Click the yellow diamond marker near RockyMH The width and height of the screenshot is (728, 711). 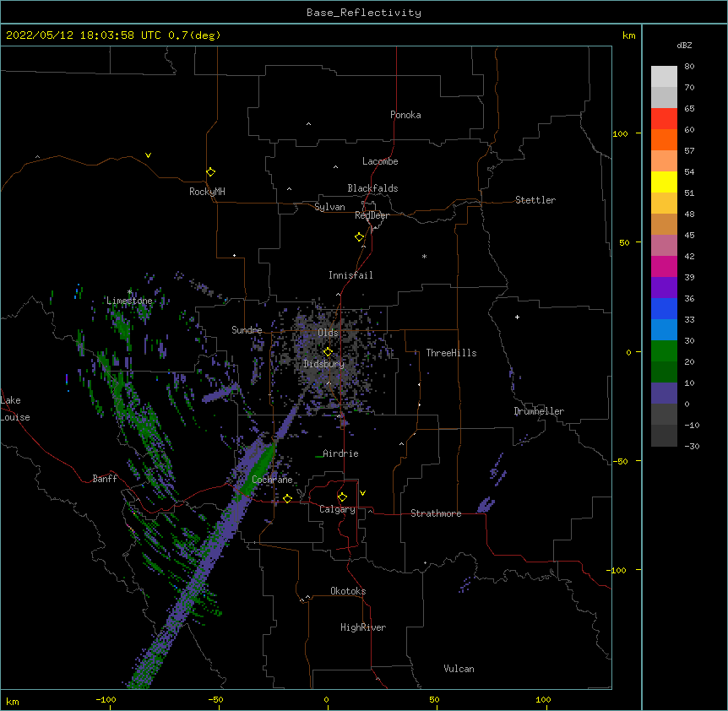click(x=210, y=172)
